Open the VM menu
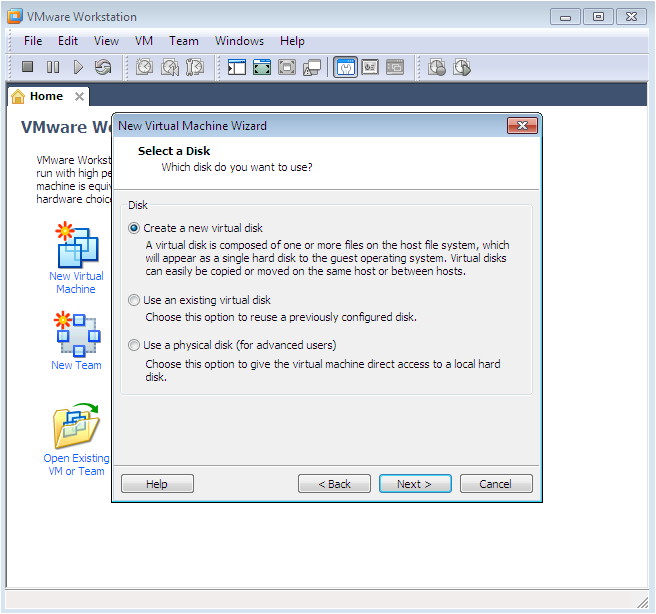656x614 pixels. [144, 41]
